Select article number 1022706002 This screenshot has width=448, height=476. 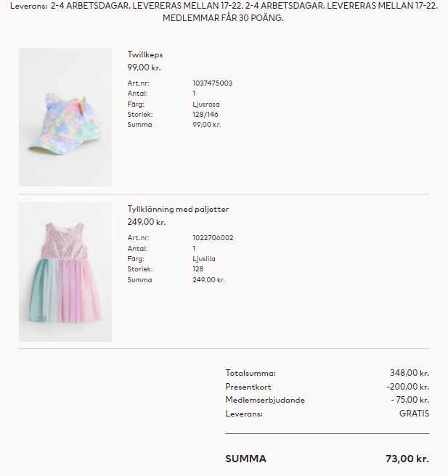point(213,238)
